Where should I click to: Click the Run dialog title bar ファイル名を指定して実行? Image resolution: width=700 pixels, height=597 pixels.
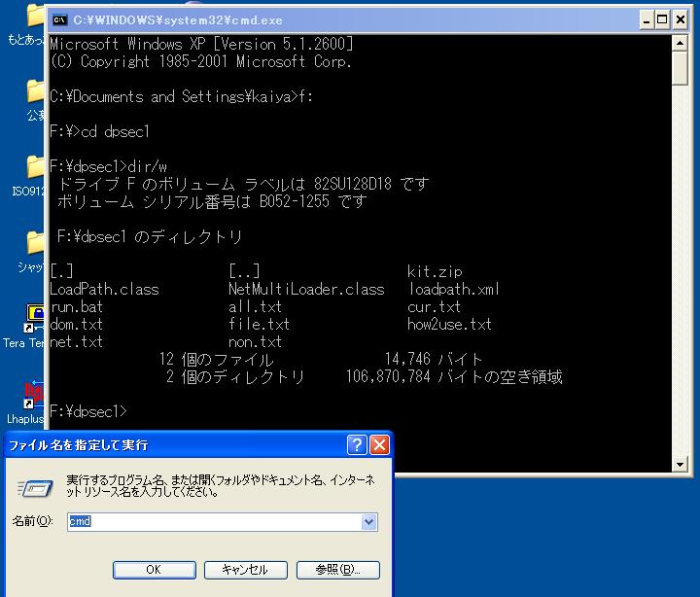(x=79, y=445)
